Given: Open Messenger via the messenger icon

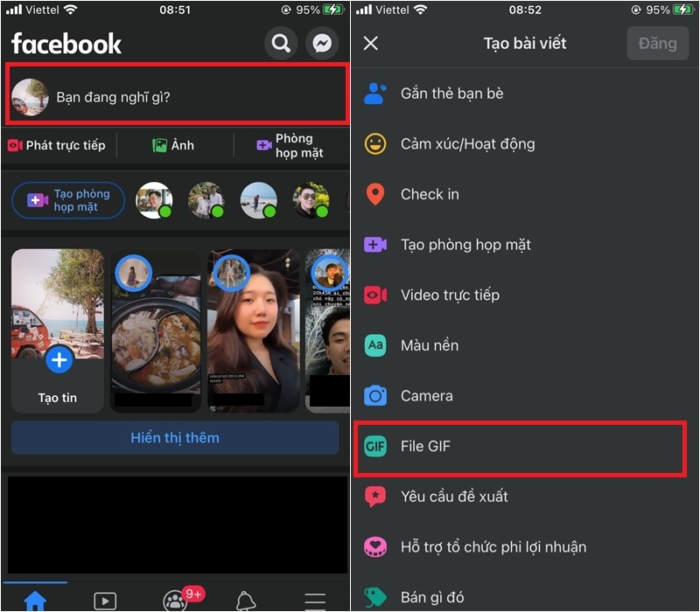Looking at the screenshot, I should coord(322,43).
